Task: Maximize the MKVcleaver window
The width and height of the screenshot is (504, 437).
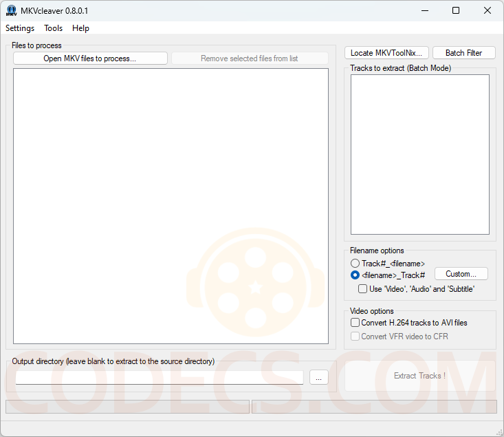Action: coord(456,10)
